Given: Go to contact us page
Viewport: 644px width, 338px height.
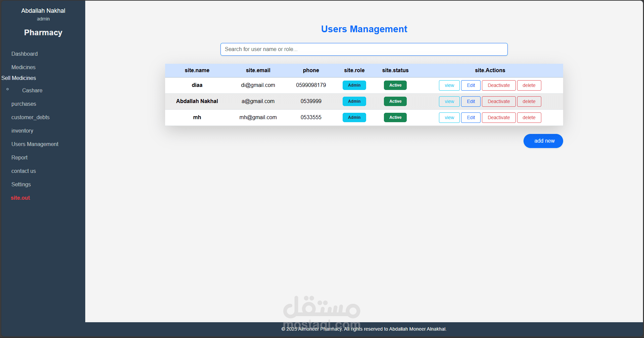Looking at the screenshot, I should click(23, 171).
